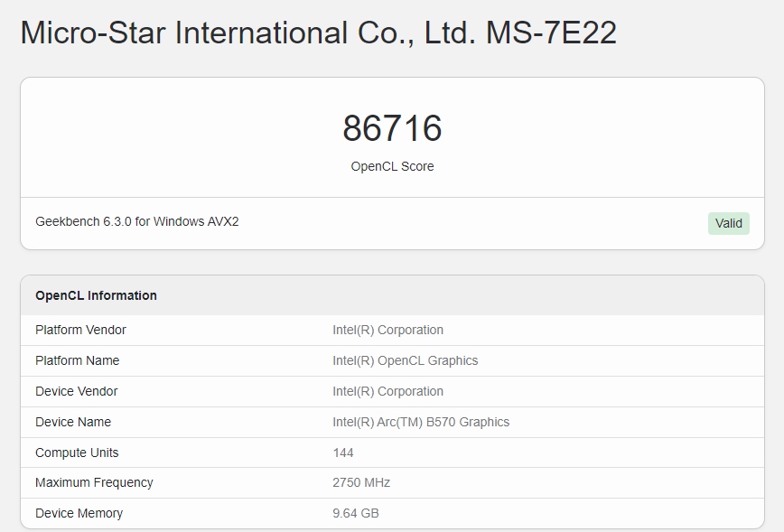Click the Valid status badge
This screenshot has width=784, height=532.
728,223
